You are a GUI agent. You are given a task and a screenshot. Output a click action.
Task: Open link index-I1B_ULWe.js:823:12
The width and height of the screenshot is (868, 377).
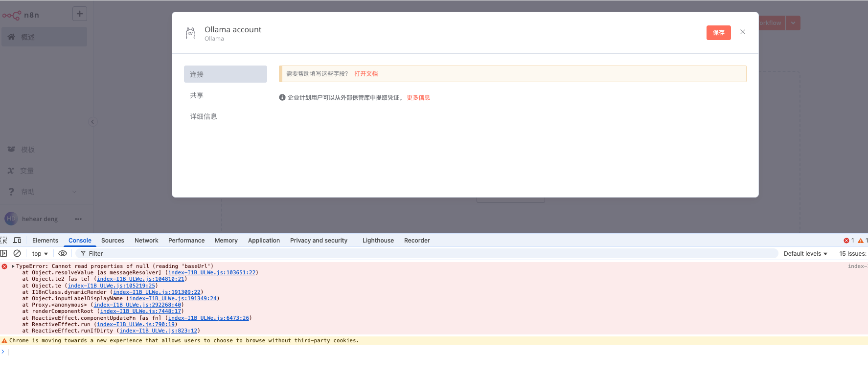point(159,331)
